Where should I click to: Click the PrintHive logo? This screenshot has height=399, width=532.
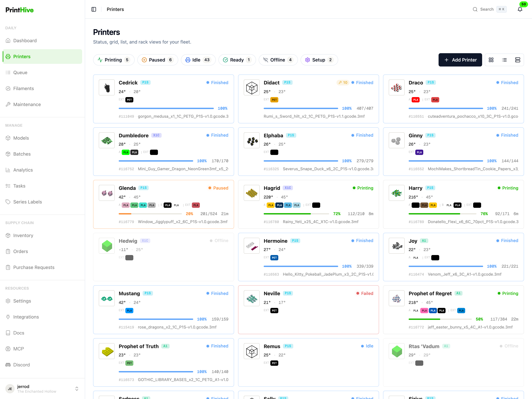tap(19, 10)
